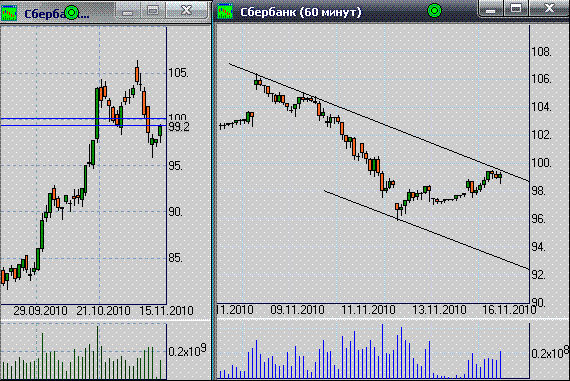This screenshot has width=570, height=381.
Task: Click the green circle marker in the 60 минут window title
Action: pos(434,11)
